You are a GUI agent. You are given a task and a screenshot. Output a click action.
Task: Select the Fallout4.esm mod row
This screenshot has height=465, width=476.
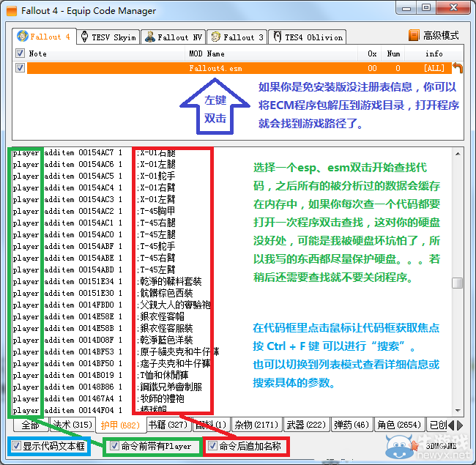coord(239,68)
